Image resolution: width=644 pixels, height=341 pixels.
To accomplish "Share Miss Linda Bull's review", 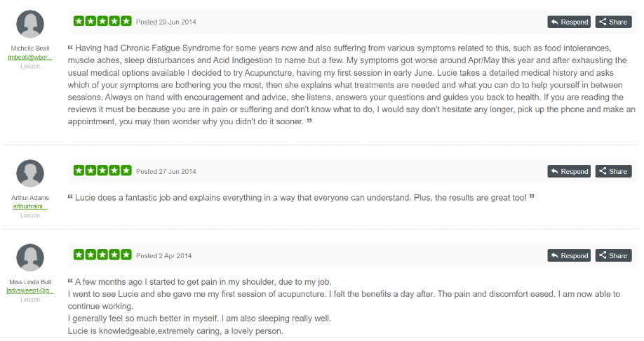I will tap(613, 255).
